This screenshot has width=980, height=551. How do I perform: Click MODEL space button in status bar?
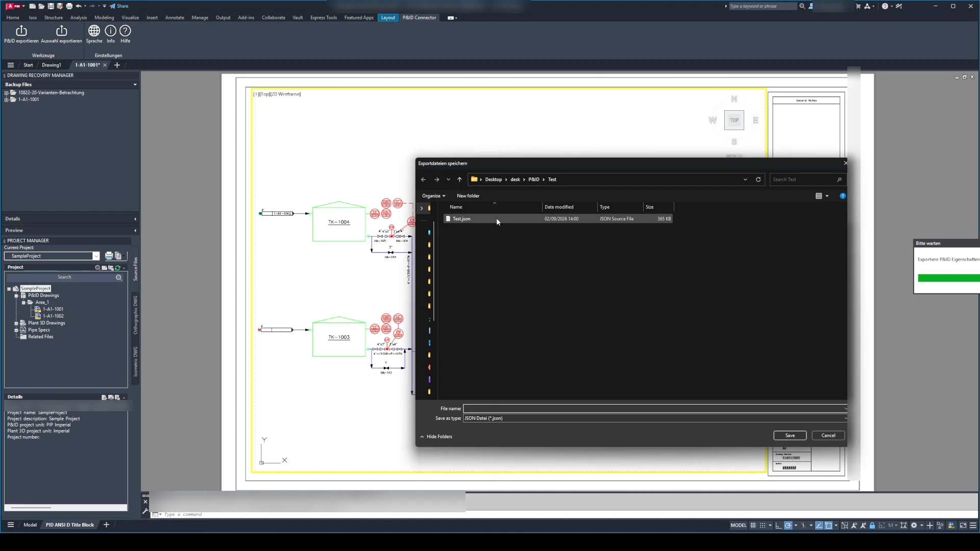coord(738,525)
